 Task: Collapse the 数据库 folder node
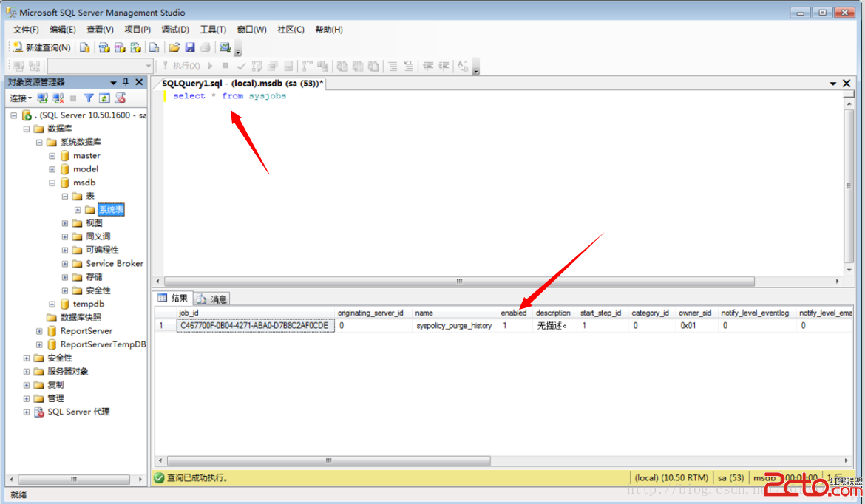point(27,129)
